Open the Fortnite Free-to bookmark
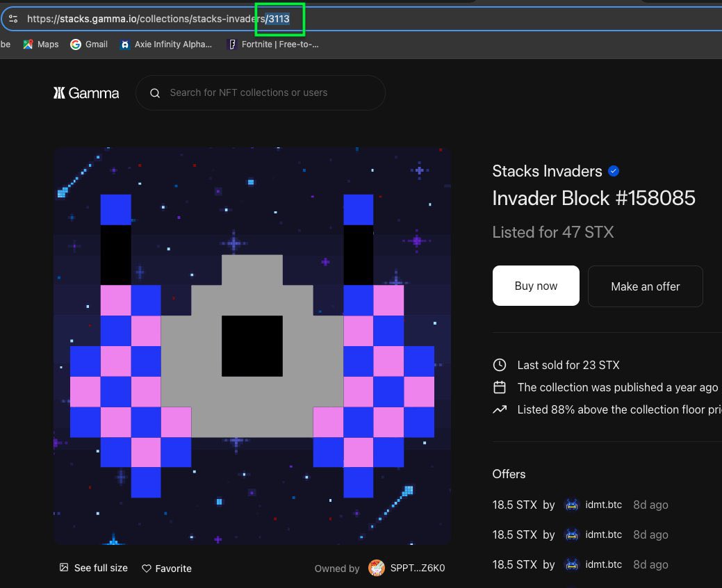 (x=273, y=44)
